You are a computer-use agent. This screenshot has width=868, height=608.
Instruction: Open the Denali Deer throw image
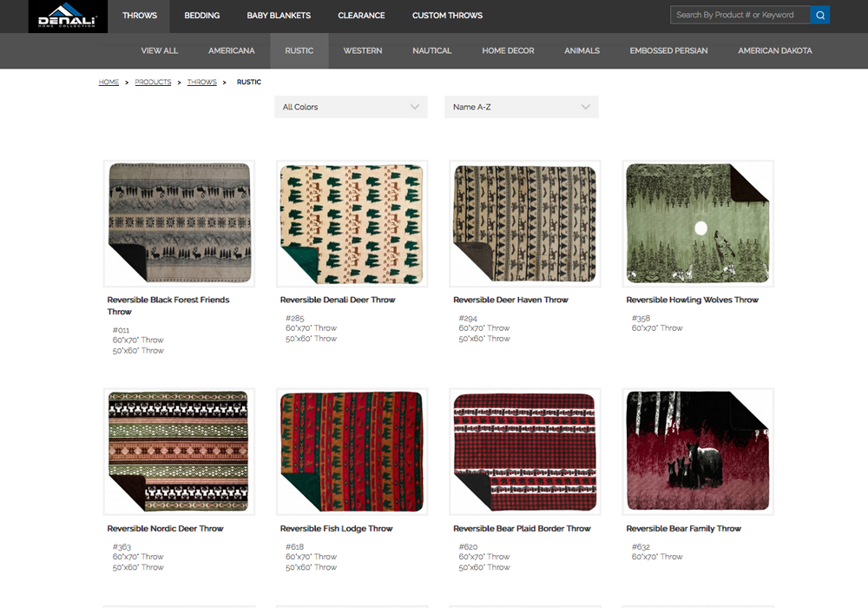tap(352, 224)
